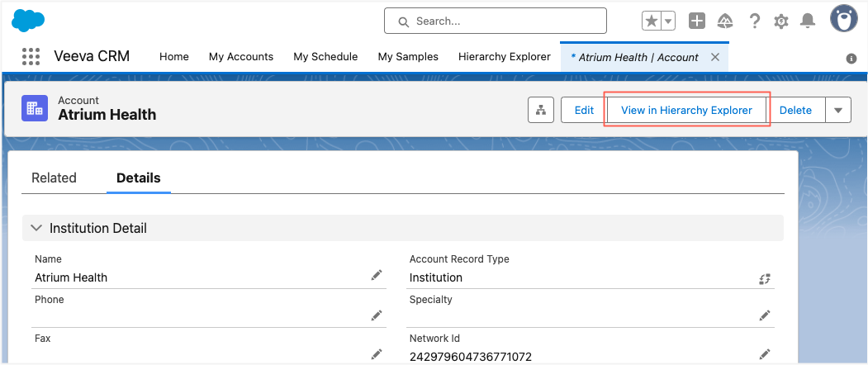Open the My Schedule tab

(x=325, y=56)
